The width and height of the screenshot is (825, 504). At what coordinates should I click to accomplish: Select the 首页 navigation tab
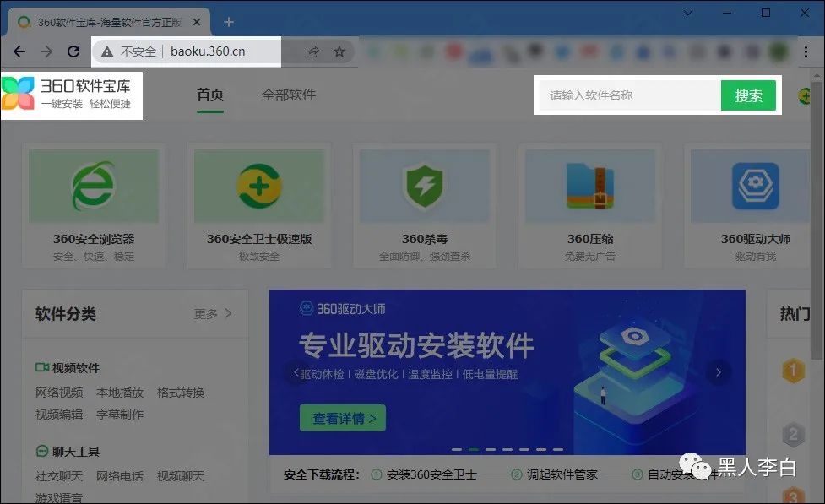210,95
